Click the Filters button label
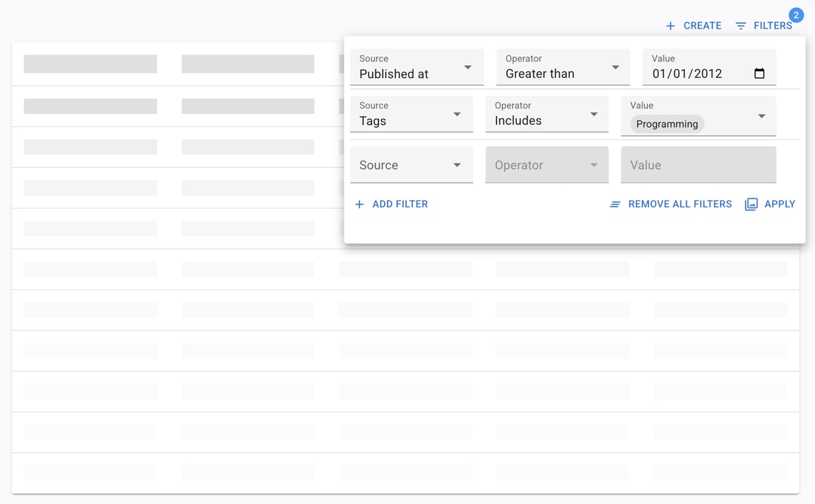The image size is (815, 504). tap(773, 26)
